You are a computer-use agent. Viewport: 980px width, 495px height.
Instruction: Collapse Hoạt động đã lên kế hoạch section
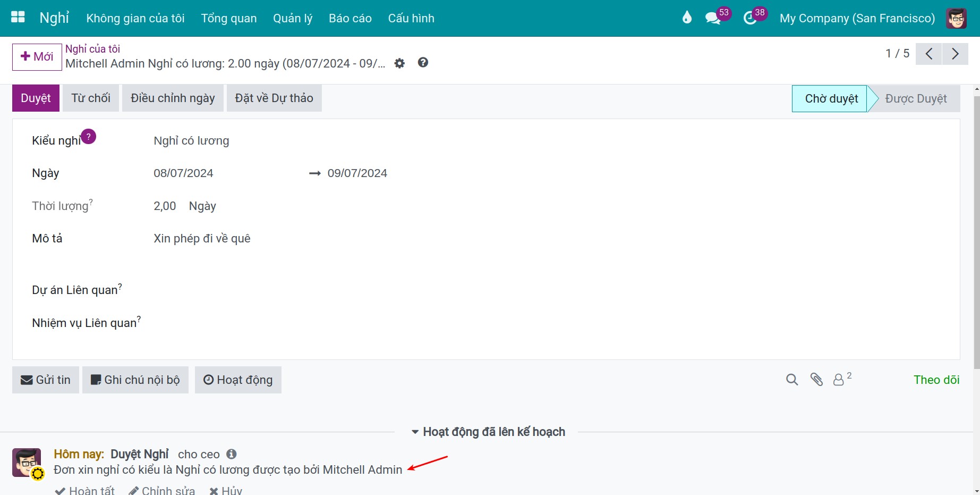pos(488,432)
